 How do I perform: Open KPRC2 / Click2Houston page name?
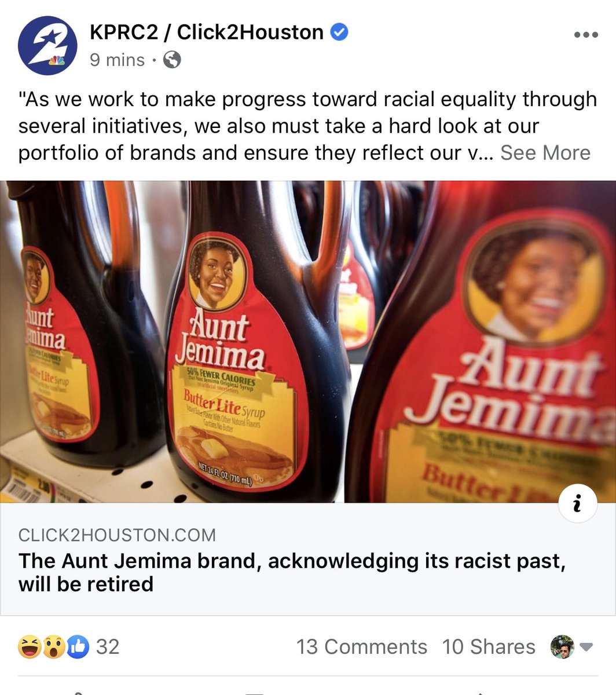point(207,32)
